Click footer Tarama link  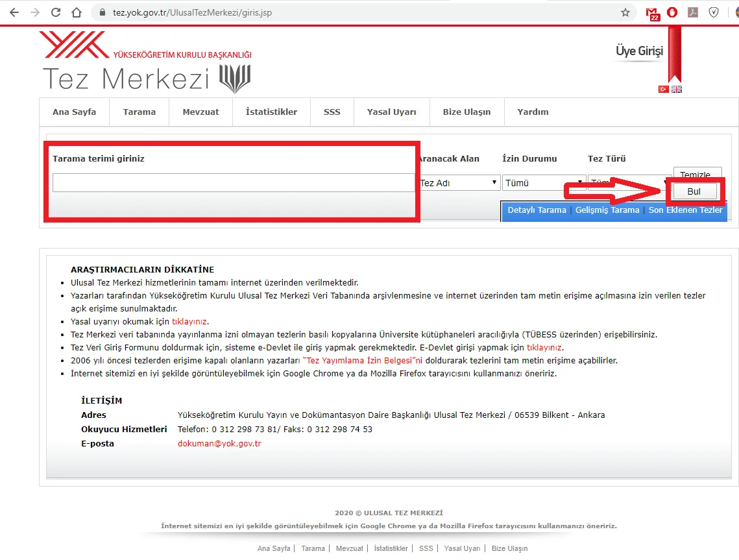pyautogui.click(x=313, y=549)
